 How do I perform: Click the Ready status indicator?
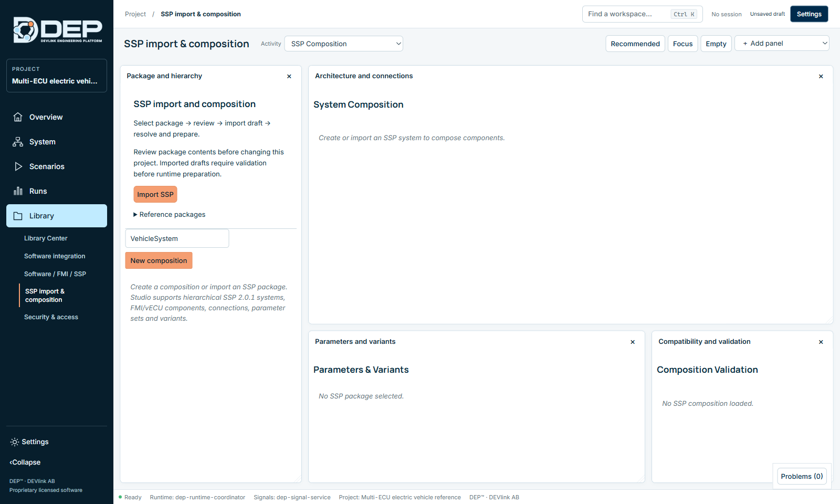point(130,497)
